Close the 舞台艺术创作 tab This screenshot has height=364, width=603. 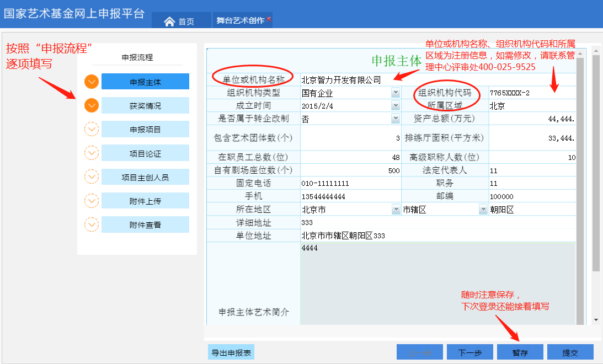pyautogui.click(x=269, y=19)
